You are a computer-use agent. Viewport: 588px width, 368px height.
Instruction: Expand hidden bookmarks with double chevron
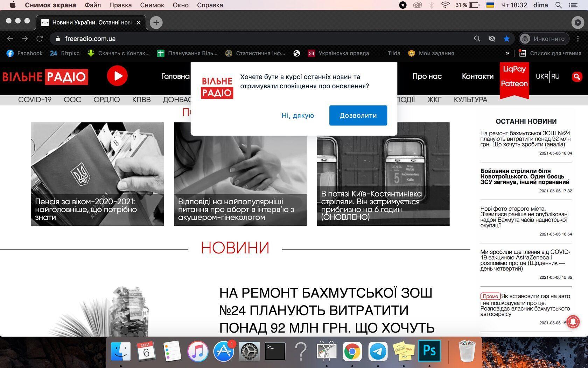point(507,53)
